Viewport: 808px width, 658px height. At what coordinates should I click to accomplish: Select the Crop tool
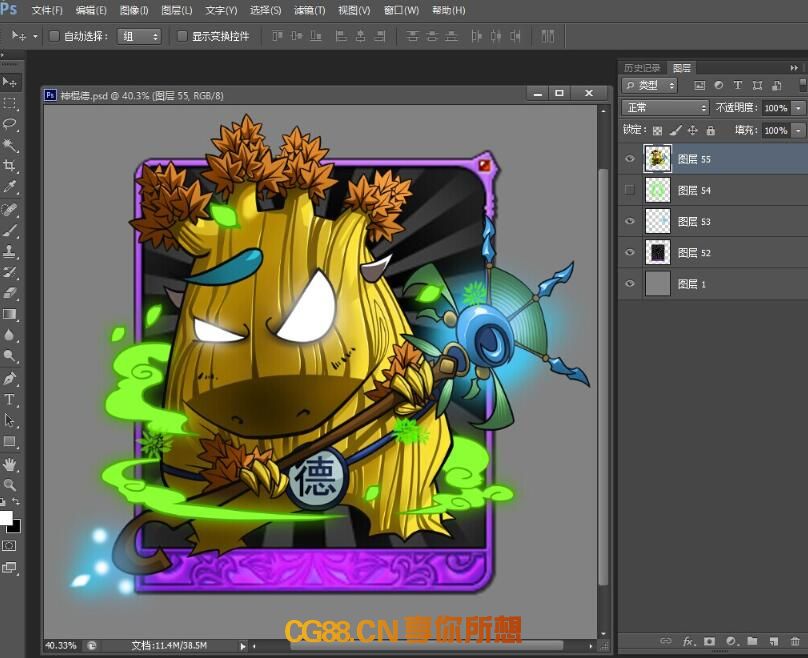click(x=9, y=166)
